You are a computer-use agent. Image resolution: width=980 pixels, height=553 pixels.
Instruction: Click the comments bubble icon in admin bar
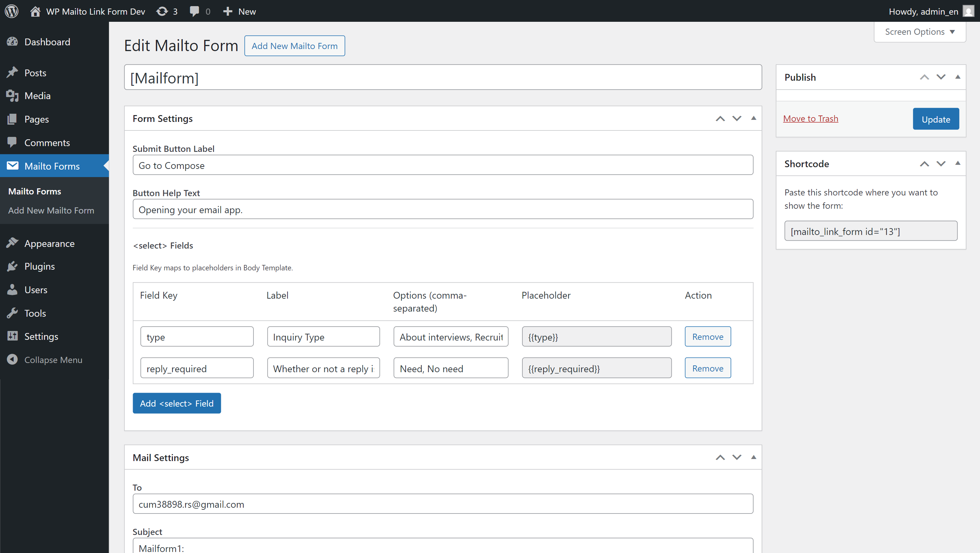click(x=194, y=11)
